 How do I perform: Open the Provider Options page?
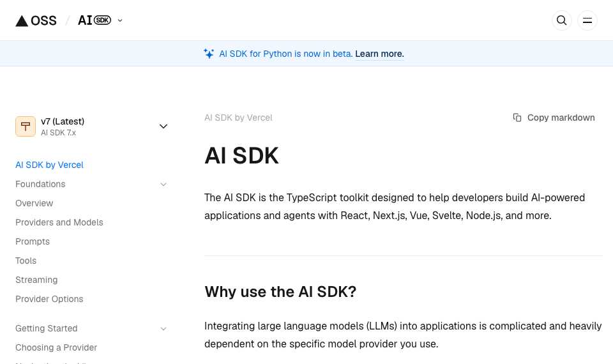point(49,299)
